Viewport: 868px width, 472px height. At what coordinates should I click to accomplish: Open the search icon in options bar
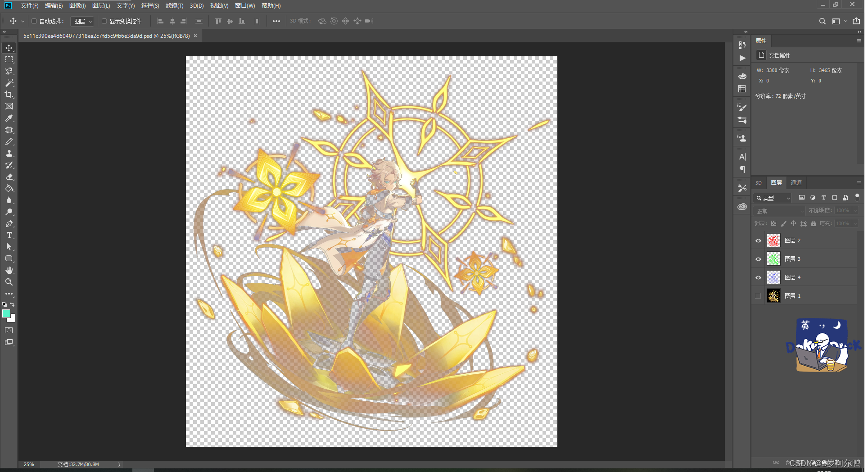point(822,21)
